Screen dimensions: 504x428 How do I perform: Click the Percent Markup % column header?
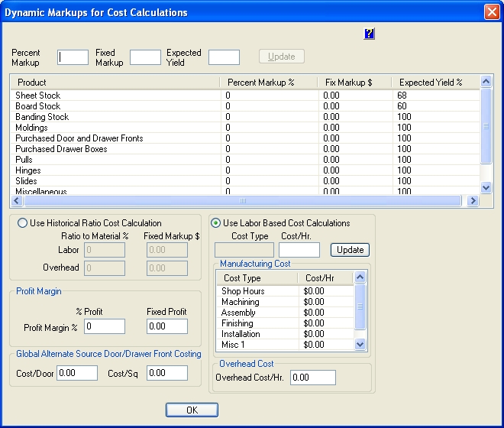[268, 82]
